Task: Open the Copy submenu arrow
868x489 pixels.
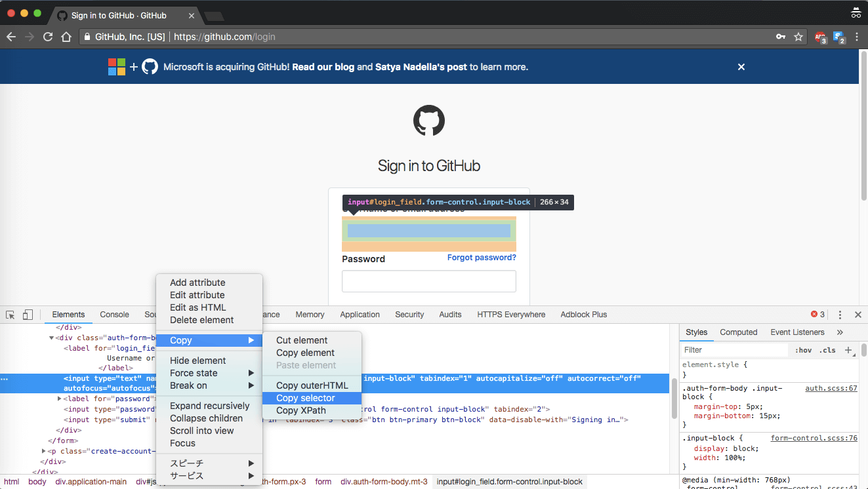Action: pos(251,340)
